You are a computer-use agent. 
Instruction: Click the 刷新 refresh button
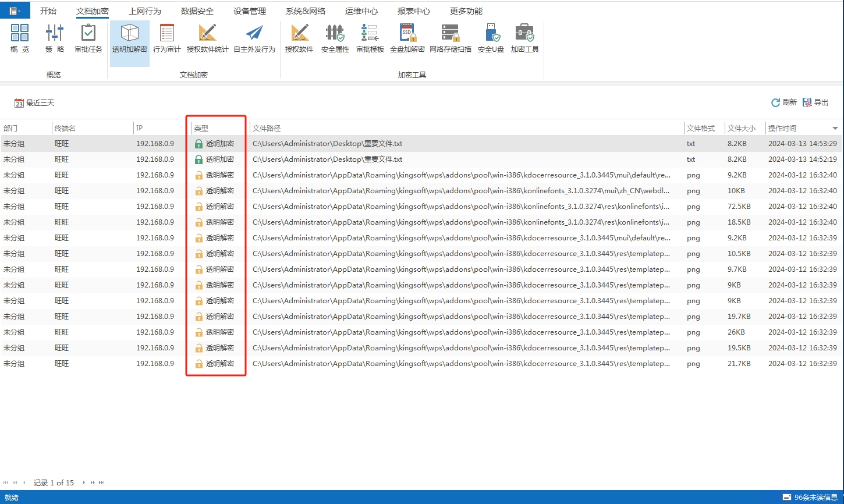pyautogui.click(x=784, y=102)
